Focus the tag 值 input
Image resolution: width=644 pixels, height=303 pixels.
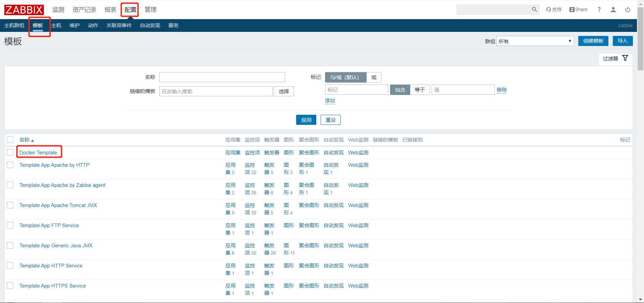click(x=463, y=90)
